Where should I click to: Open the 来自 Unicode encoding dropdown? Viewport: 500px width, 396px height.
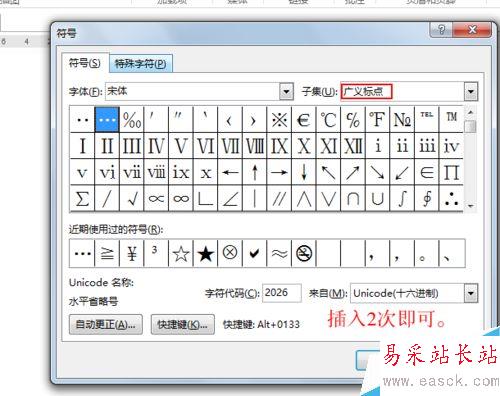[x=471, y=293]
